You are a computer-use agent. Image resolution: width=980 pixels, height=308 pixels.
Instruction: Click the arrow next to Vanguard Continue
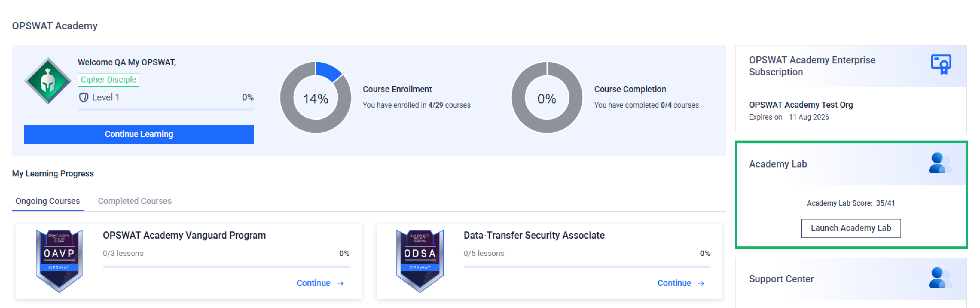point(341,283)
